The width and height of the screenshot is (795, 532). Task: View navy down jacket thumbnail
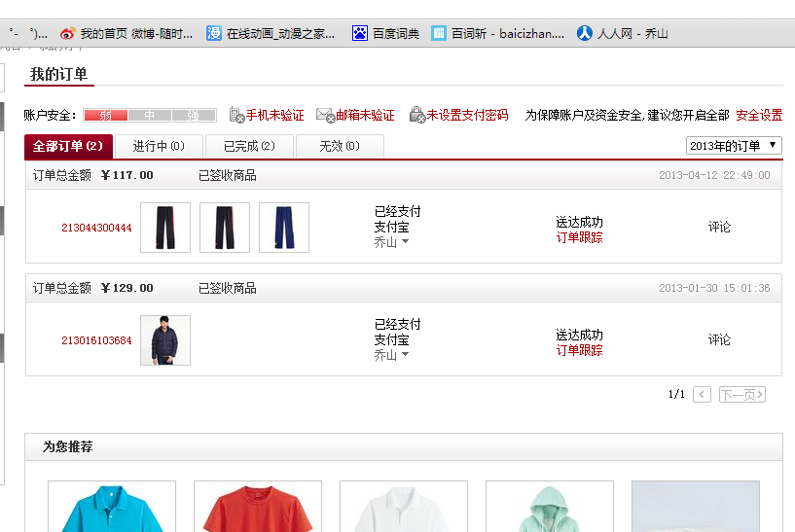click(x=165, y=340)
